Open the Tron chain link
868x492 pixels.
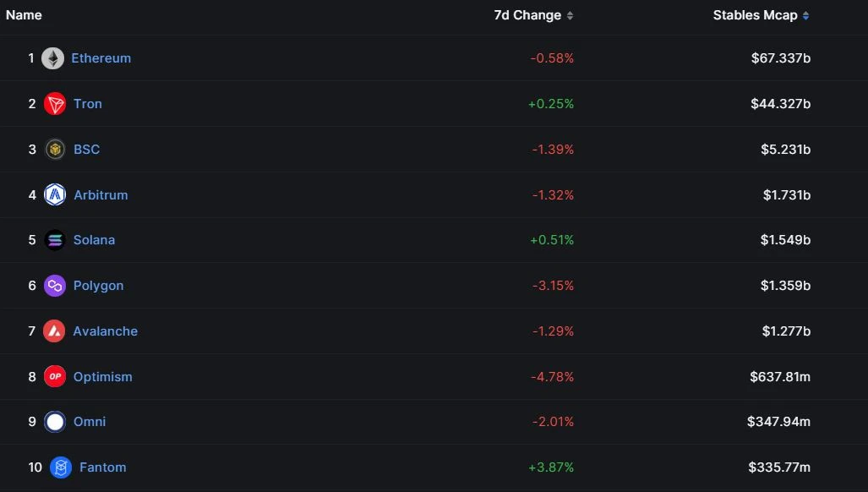point(87,104)
